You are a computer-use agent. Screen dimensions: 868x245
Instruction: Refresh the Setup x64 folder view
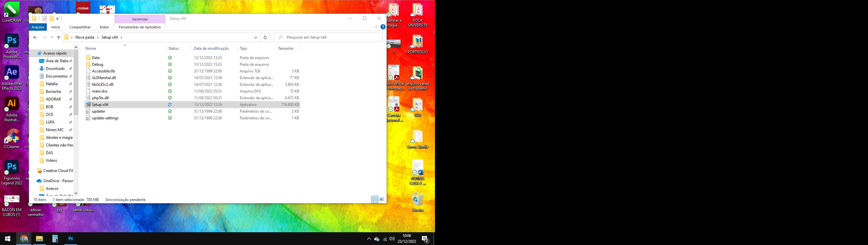pos(265,37)
